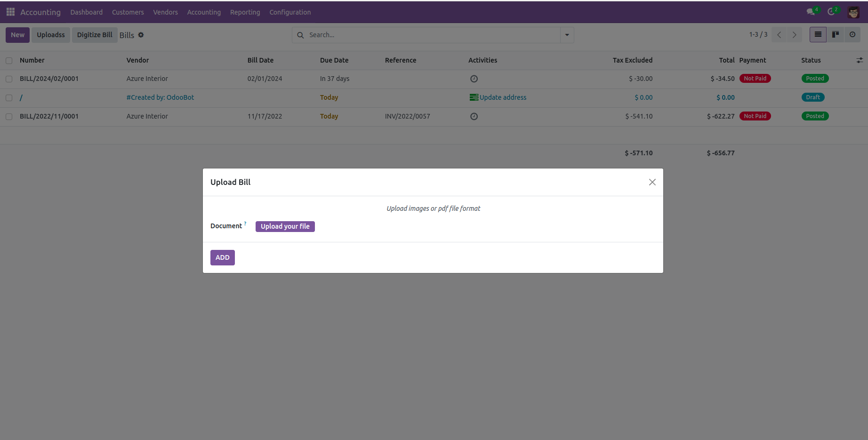Sort by Status column header

pyautogui.click(x=811, y=60)
